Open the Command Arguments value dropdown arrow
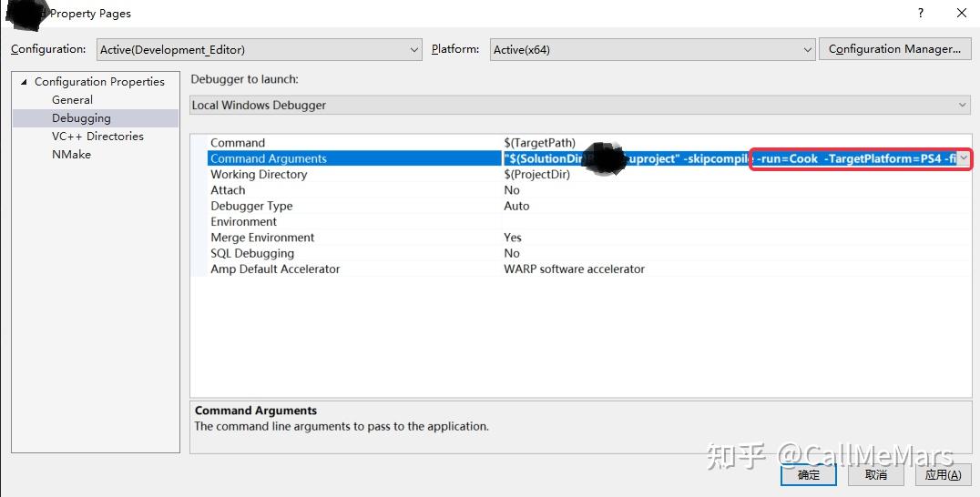 (x=964, y=158)
